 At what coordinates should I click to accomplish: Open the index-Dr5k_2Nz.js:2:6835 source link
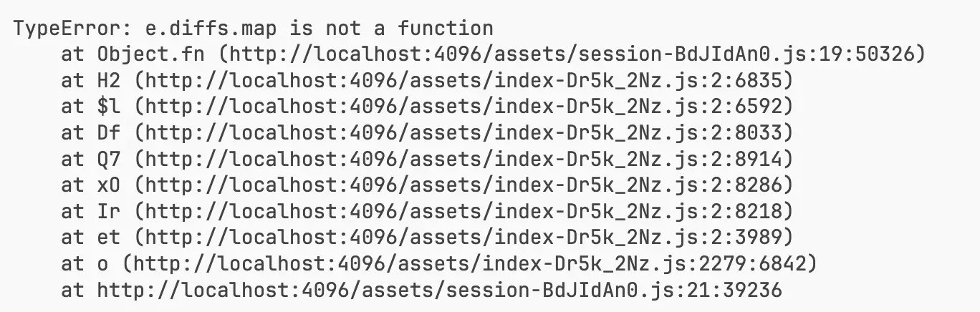click(x=463, y=80)
